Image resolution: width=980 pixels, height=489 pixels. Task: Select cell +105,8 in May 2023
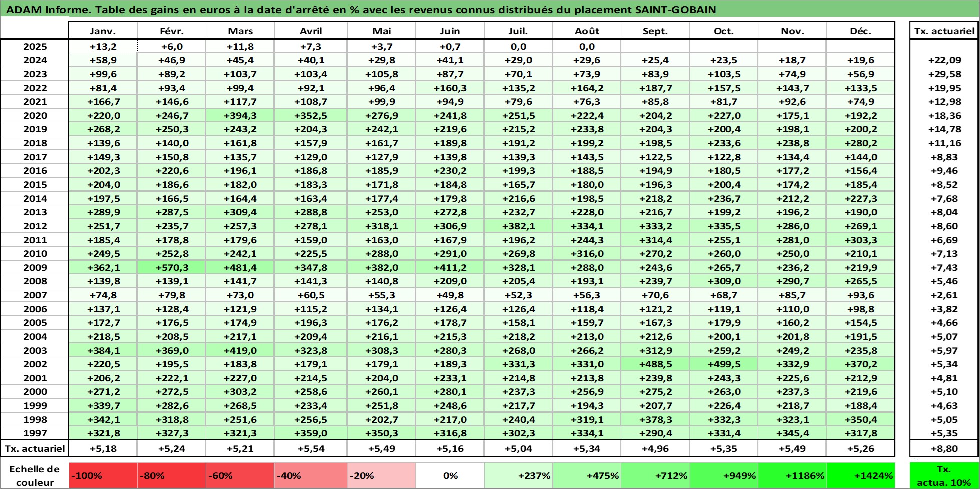(382, 74)
